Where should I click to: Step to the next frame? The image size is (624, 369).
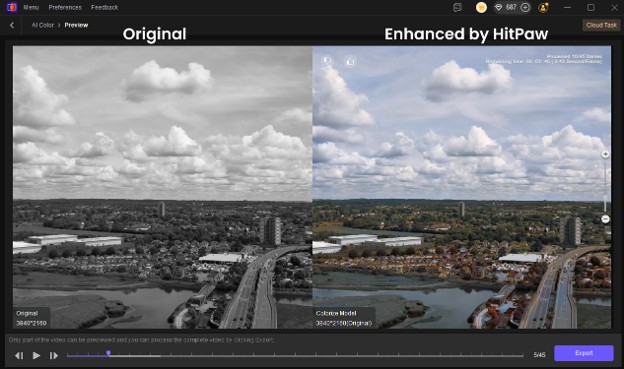[x=54, y=355]
